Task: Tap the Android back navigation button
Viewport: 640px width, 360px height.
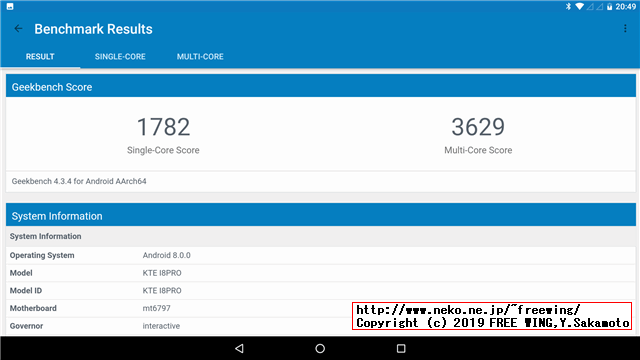Action: pos(240,348)
